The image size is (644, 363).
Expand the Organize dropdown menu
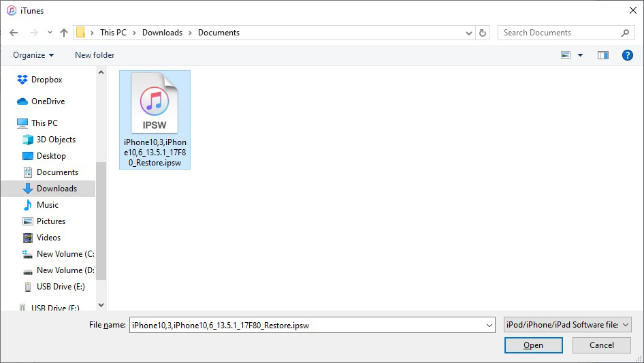[33, 55]
